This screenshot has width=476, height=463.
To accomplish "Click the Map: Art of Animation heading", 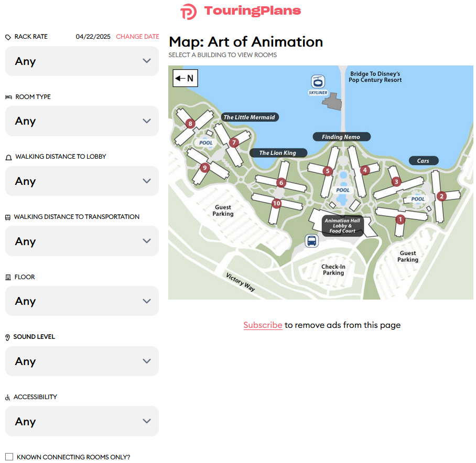I will (x=246, y=42).
